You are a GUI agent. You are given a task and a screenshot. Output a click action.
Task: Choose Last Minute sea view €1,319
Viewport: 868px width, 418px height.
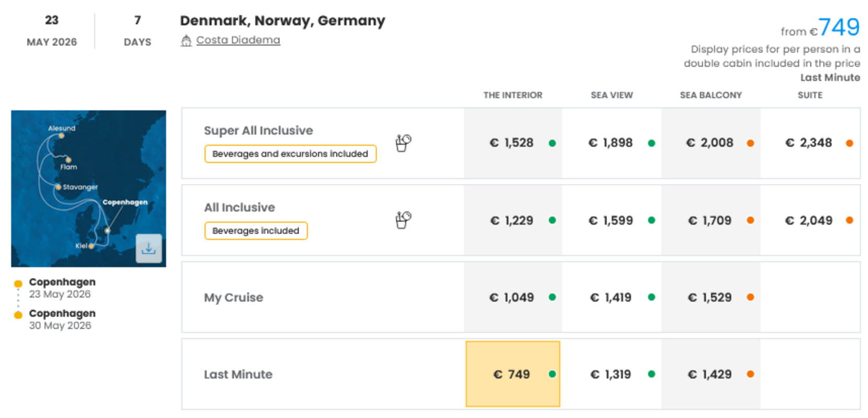pyautogui.click(x=611, y=374)
